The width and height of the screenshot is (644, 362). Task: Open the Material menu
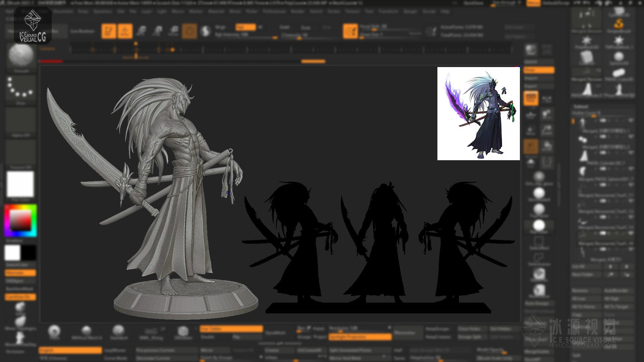click(216, 11)
